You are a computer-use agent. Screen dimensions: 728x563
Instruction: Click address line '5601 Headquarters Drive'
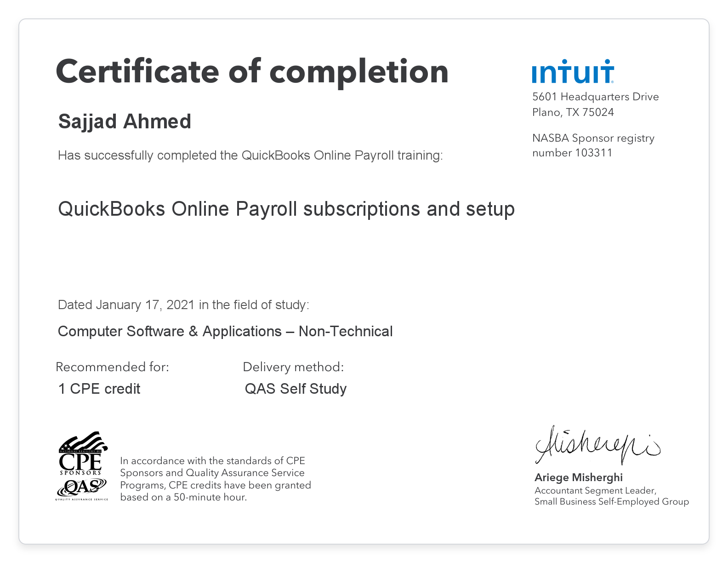[x=596, y=97]
